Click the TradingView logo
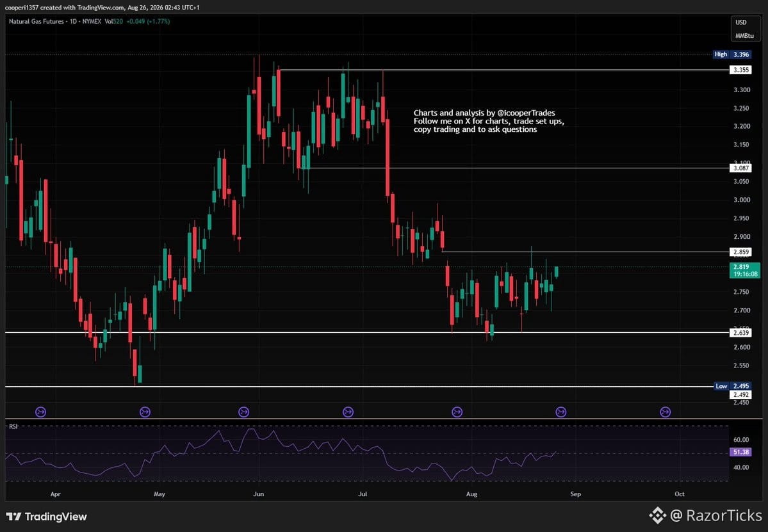The width and height of the screenshot is (768, 532). pyautogui.click(x=47, y=517)
